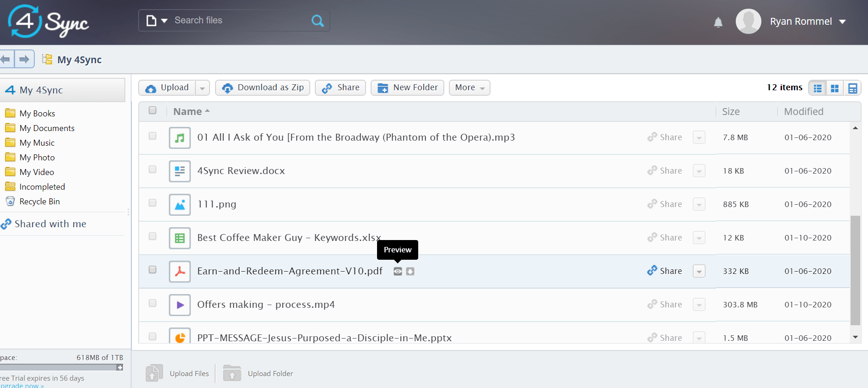Click the download icon beside the PDF name
The height and width of the screenshot is (388, 868).
pos(410,271)
